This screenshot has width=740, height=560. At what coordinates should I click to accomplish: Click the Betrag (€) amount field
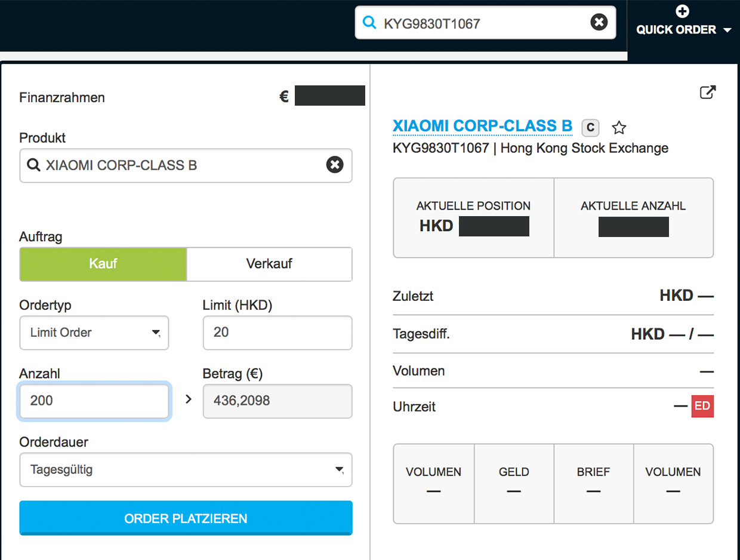pos(277,401)
